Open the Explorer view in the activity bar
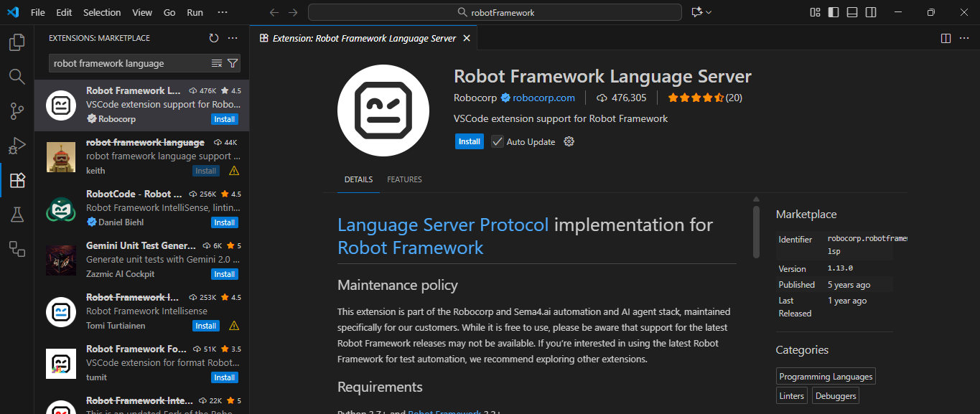Viewport: 980px width, 414px height. (17, 42)
